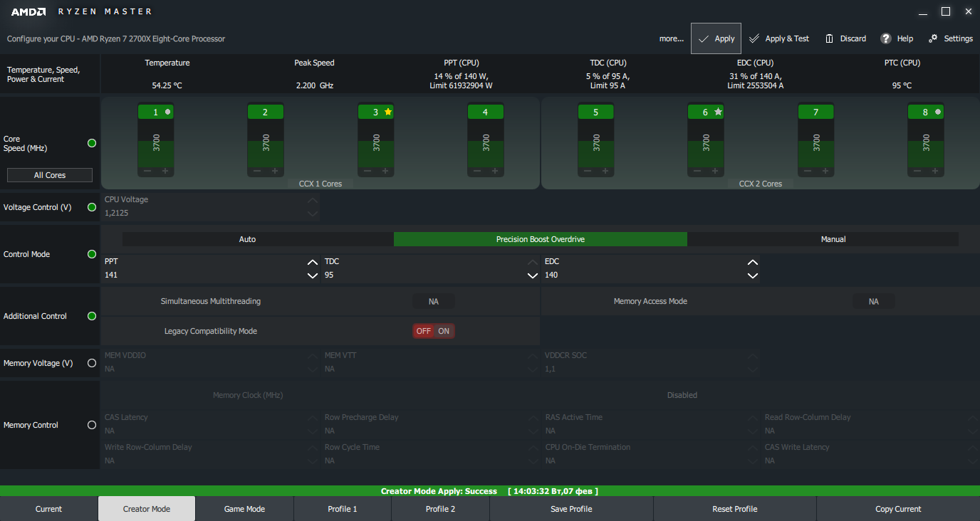Screen dimensions: 980x521
Task: Decrease core 6 speed with minus
Action: pos(697,171)
